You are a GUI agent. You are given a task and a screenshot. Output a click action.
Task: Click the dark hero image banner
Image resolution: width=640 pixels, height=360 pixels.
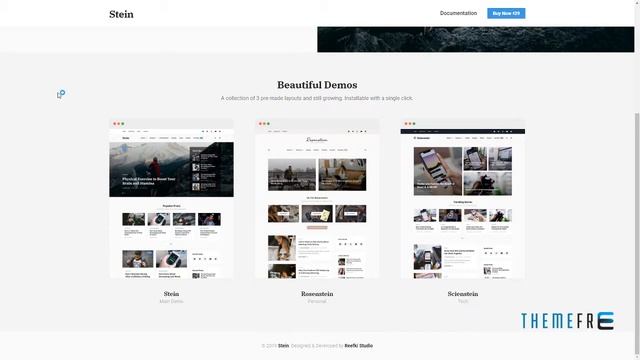pyautogui.click(x=476, y=40)
